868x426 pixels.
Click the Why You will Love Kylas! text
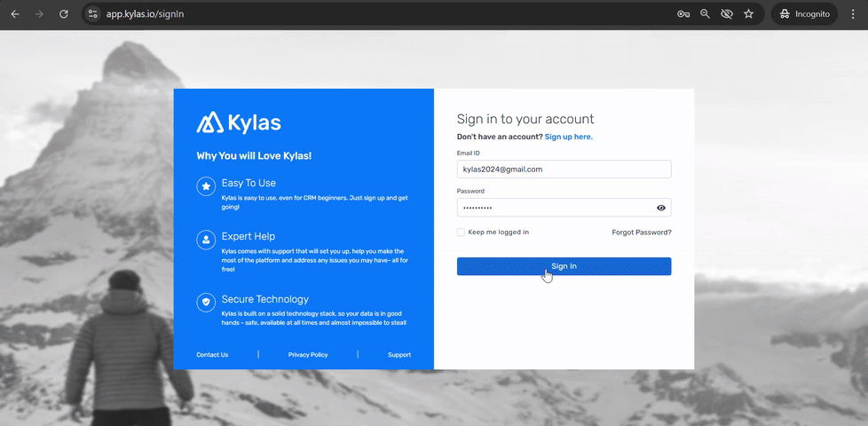click(x=254, y=156)
